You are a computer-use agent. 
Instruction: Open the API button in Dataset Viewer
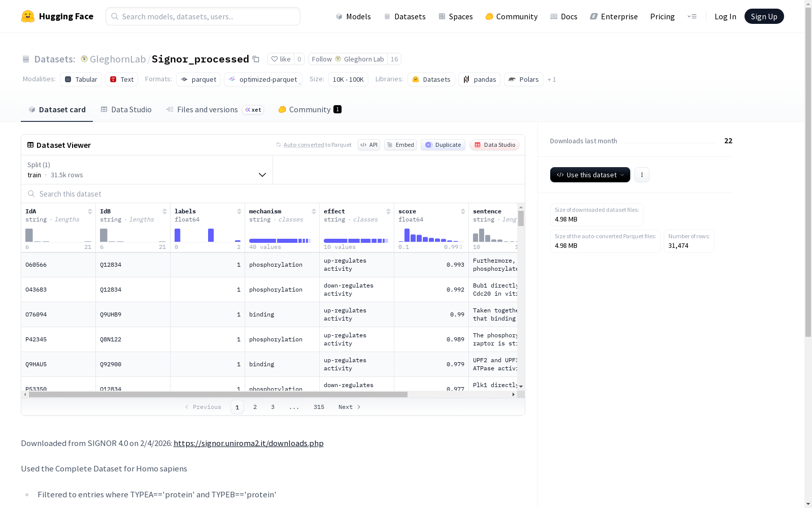point(369,145)
